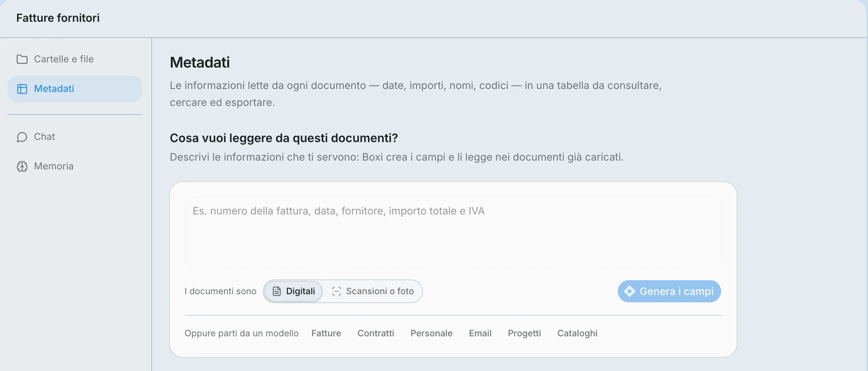The height and width of the screenshot is (371, 868).
Task: Click 'Cosa vuoi leggere da questi documenti?' heading
Action: click(284, 138)
